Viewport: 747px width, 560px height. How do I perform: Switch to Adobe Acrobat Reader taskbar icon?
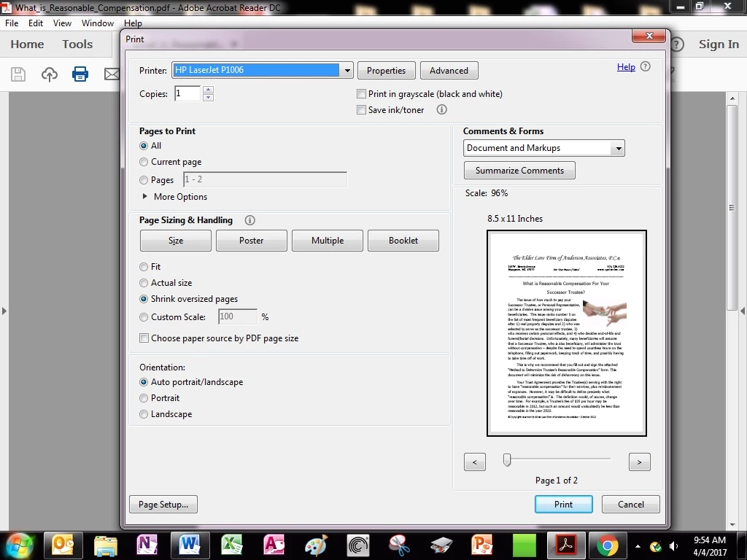point(565,545)
